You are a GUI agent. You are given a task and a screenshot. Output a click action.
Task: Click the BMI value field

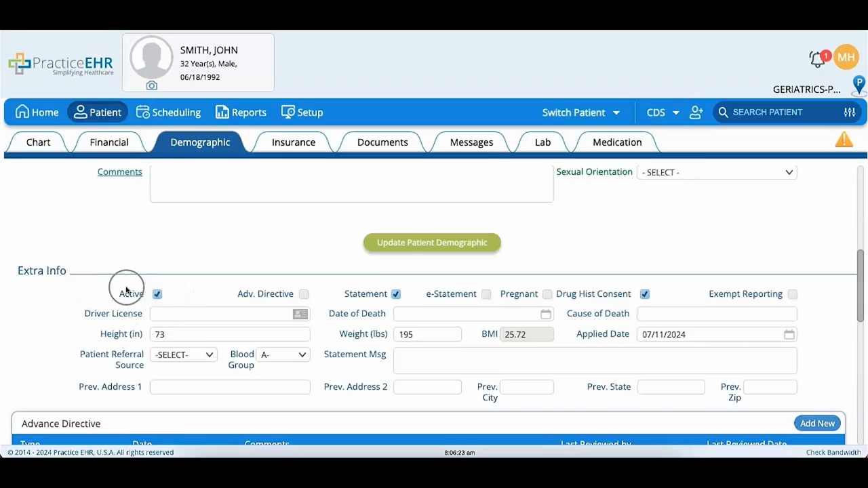[x=527, y=334]
